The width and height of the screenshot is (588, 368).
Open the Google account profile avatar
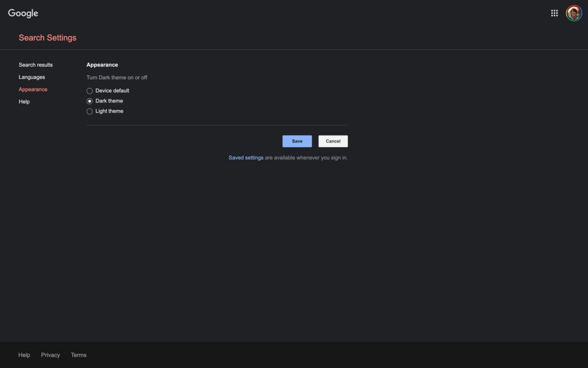574,13
